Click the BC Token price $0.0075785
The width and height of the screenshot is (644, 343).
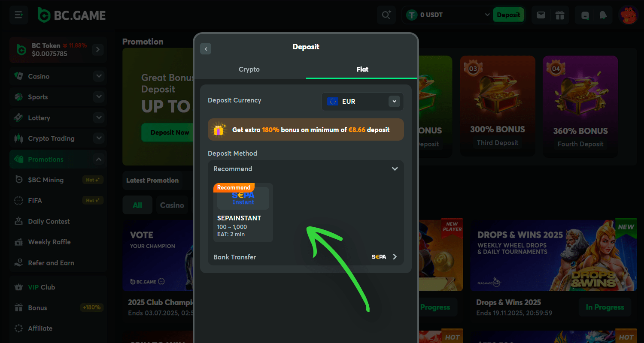click(49, 54)
